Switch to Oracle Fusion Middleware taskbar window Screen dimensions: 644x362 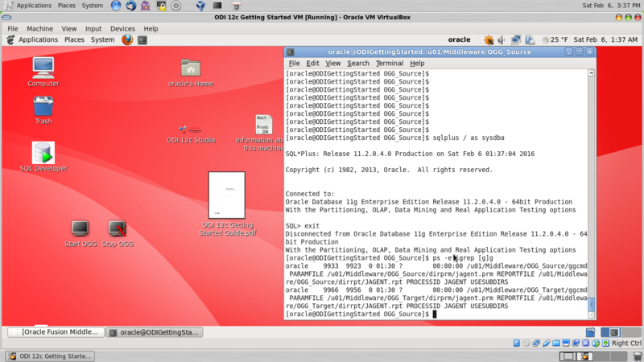56,332
